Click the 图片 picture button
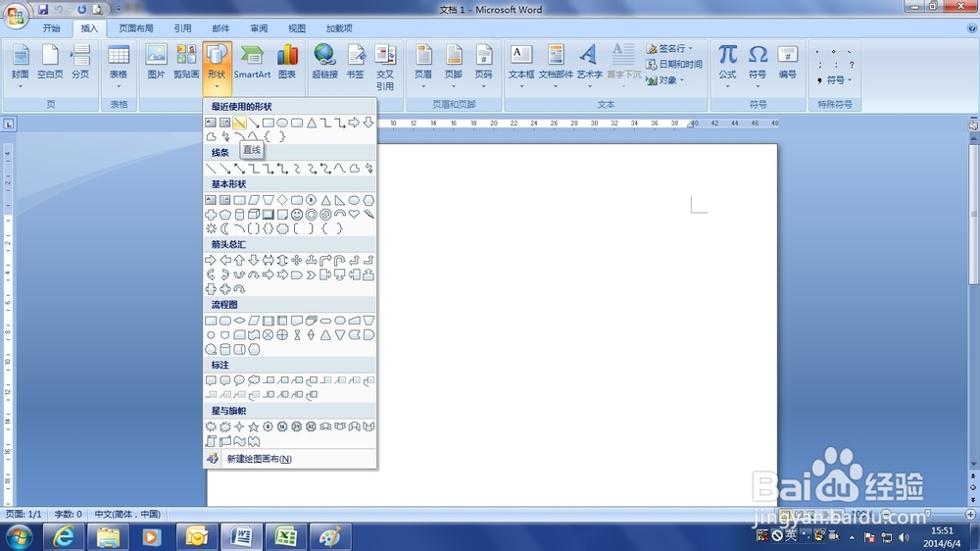The image size is (980, 551). [156, 62]
